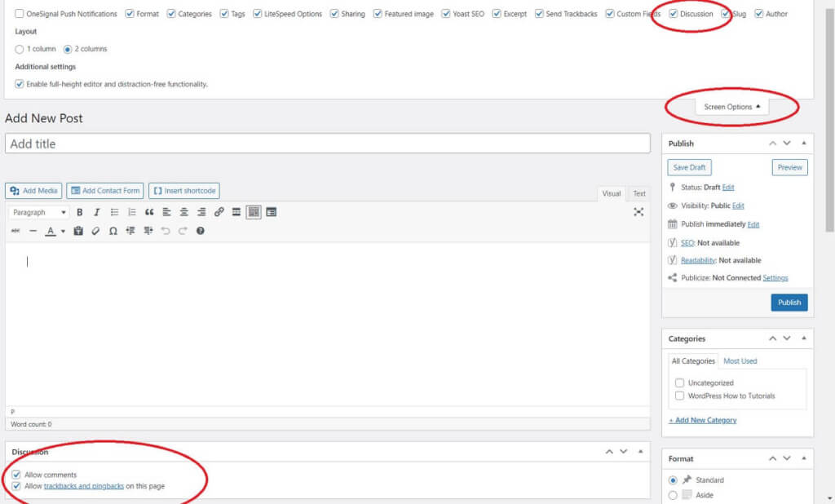Choose the Aside post format

672,494
